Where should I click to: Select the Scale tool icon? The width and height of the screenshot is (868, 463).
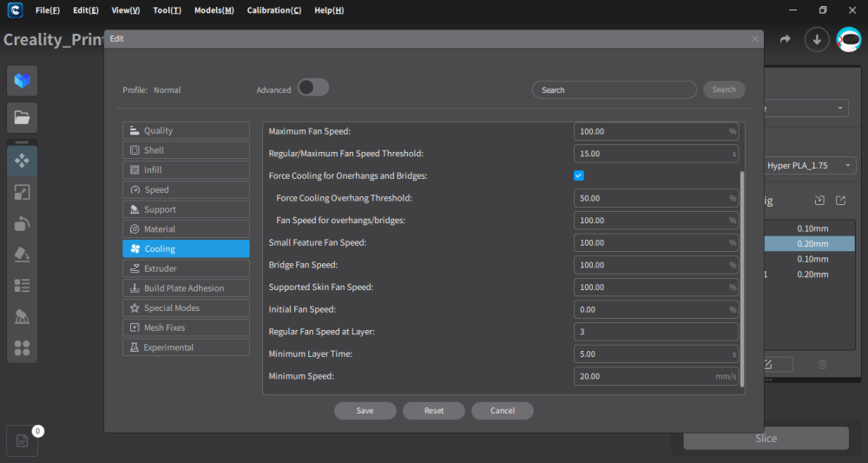(23, 192)
